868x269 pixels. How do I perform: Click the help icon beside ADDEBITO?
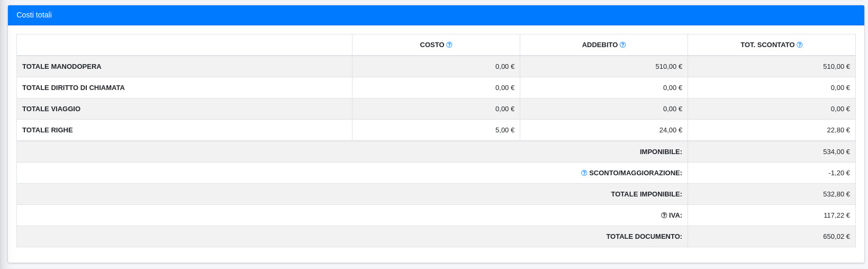click(623, 45)
